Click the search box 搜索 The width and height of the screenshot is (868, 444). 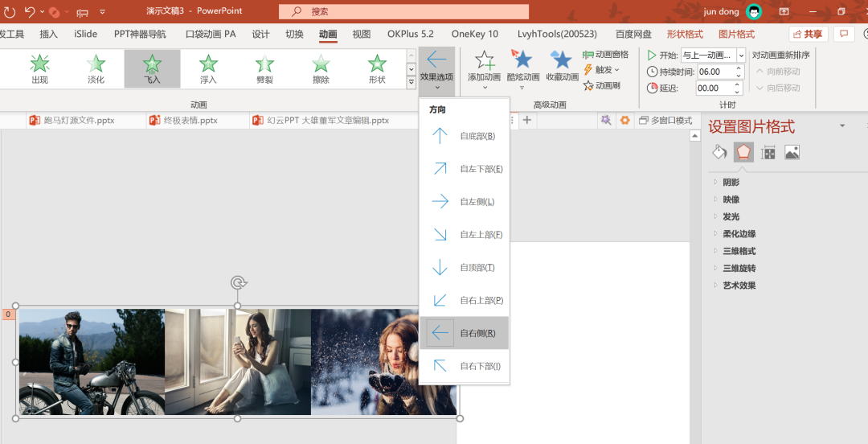click(403, 11)
